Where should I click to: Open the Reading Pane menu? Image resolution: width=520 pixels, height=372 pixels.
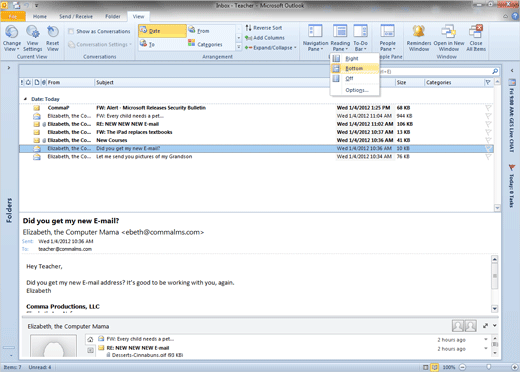click(340, 39)
